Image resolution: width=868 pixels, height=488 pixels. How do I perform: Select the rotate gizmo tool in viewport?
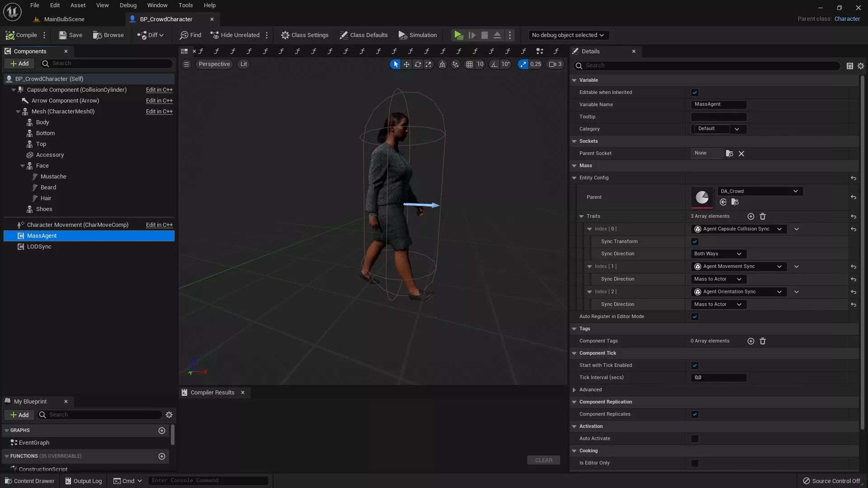tap(417, 64)
